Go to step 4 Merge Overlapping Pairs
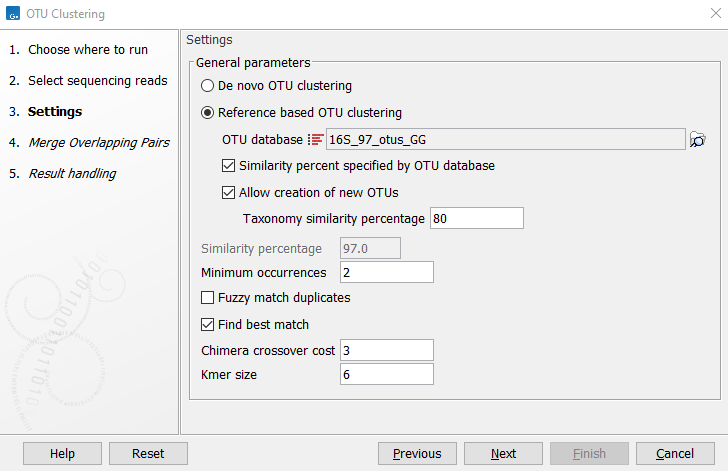The width and height of the screenshot is (728, 471). tap(89, 143)
